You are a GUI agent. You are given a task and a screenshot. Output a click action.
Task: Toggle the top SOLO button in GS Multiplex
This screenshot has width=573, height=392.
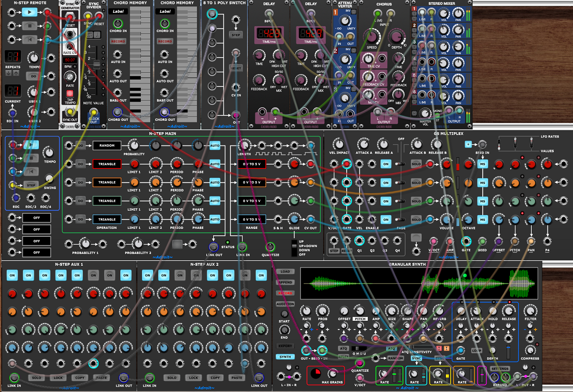(416, 164)
